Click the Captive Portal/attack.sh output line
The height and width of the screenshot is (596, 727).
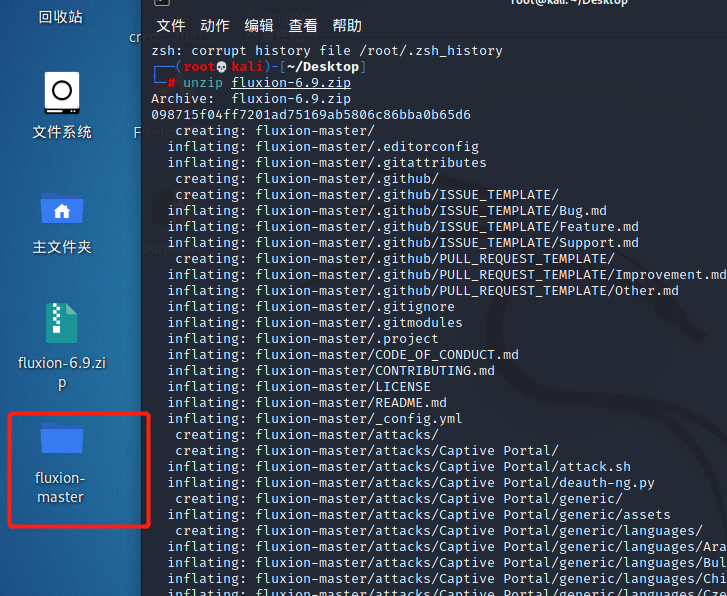399,467
